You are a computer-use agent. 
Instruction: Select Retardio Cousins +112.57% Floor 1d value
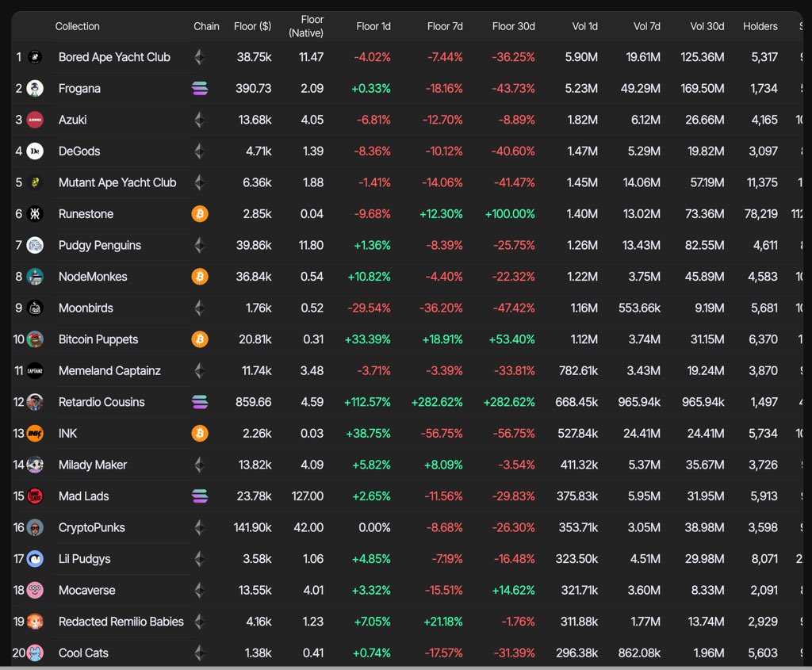(x=367, y=402)
